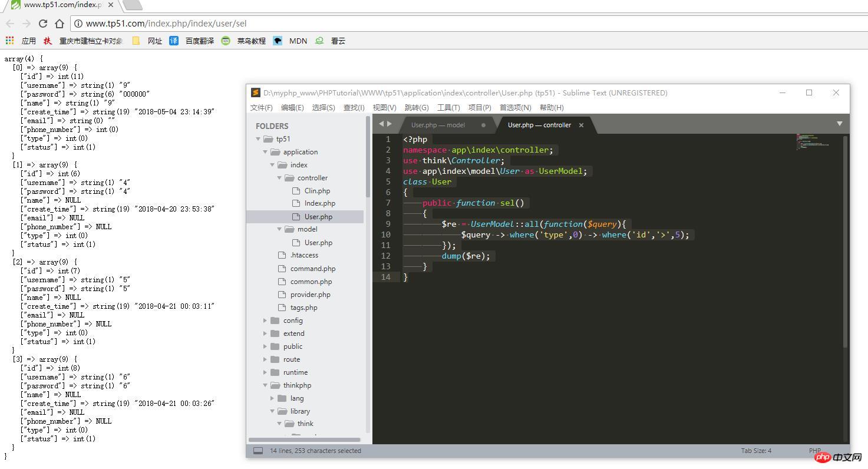Go to the next tab with the right arrow
Screen dimensions: 868x469
pos(389,124)
